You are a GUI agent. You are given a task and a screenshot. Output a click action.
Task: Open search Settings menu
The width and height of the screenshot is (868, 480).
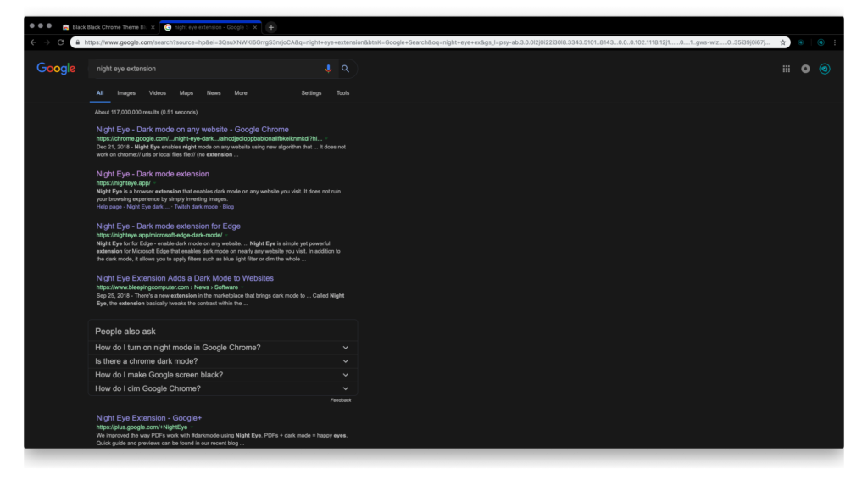tap(311, 93)
